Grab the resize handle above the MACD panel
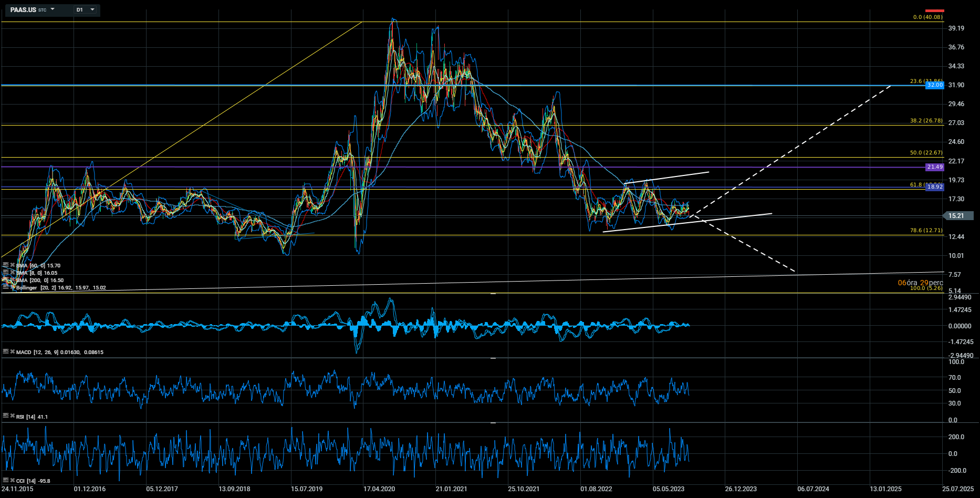Image resolution: width=980 pixels, height=498 pixels. pos(493,294)
